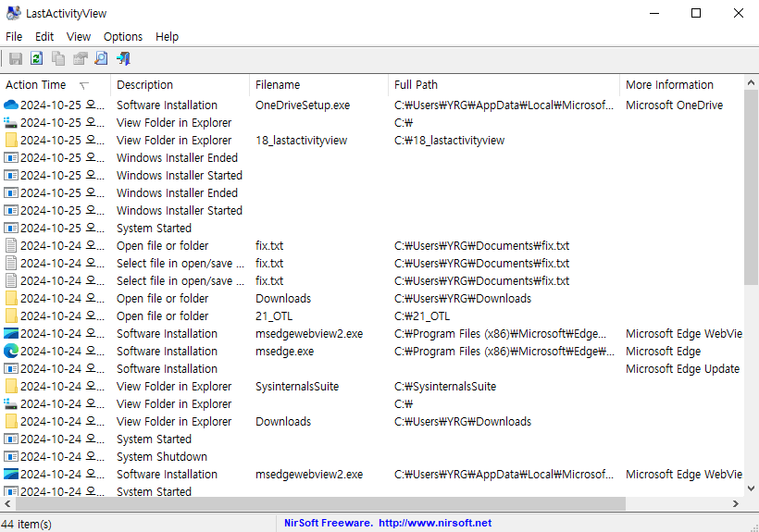Select the 18_lastactivityview filename cell

pos(301,141)
